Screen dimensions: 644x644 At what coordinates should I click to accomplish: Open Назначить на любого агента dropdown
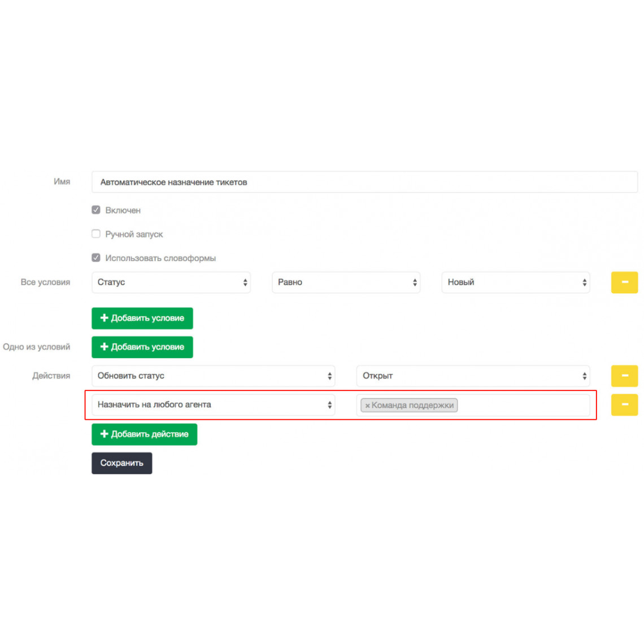213,404
